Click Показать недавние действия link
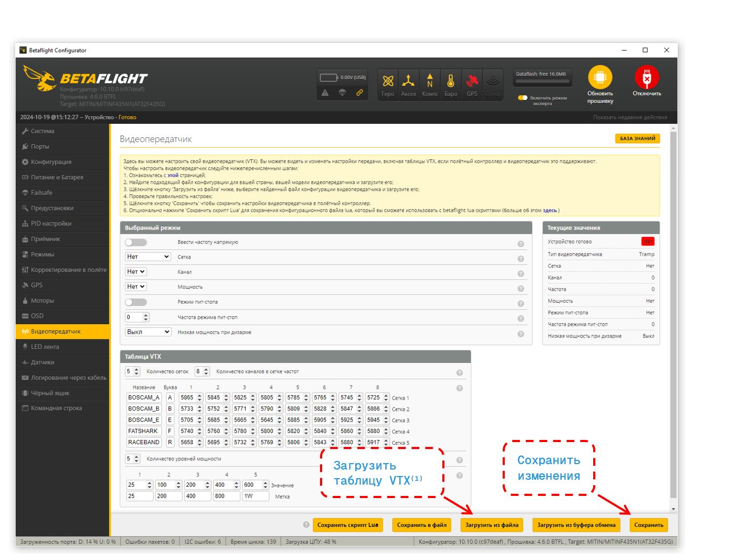The height and width of the screenshot is (560, 730). coord(630,117)
